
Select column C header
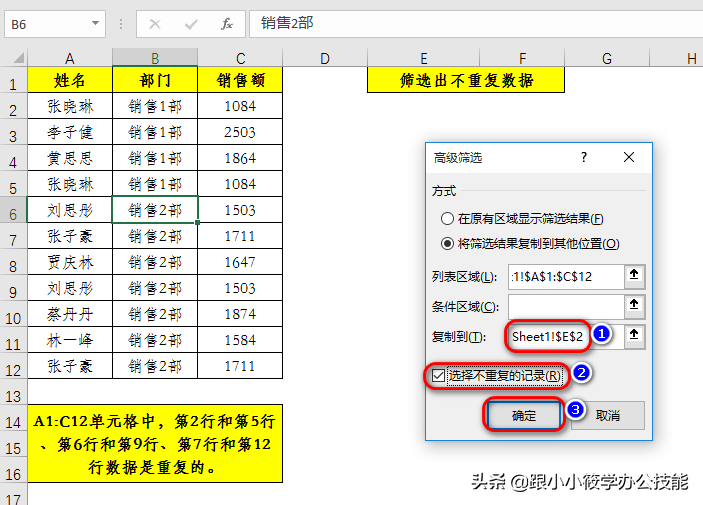[240, 58]
